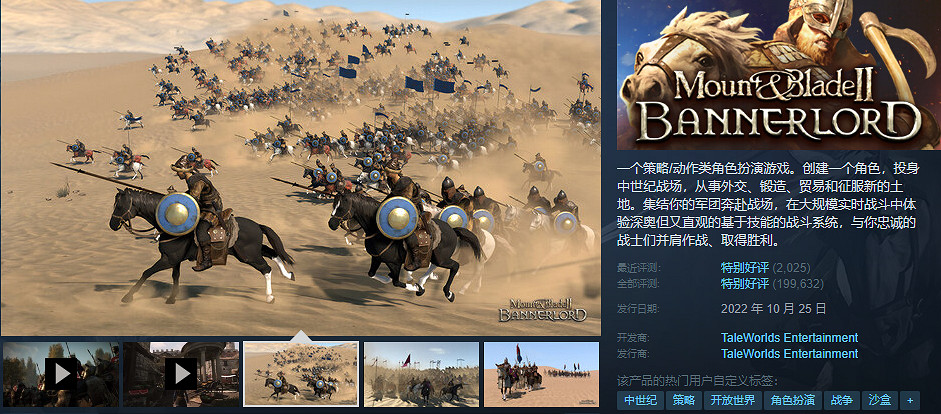The width and height of the screenshot is (941, 414).
Task: Open developer TaleWorlds Entertainment link
Action: tap(789, 338)
